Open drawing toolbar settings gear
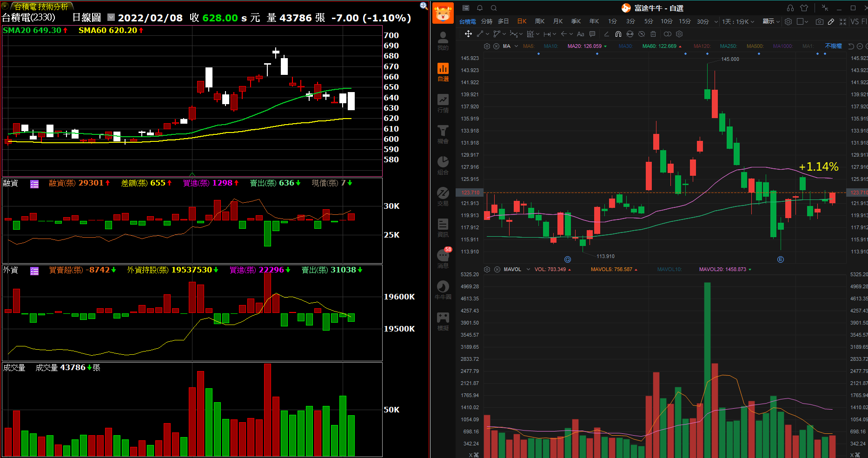Screen dimensions: 868x458 click(x=679, y=34)
